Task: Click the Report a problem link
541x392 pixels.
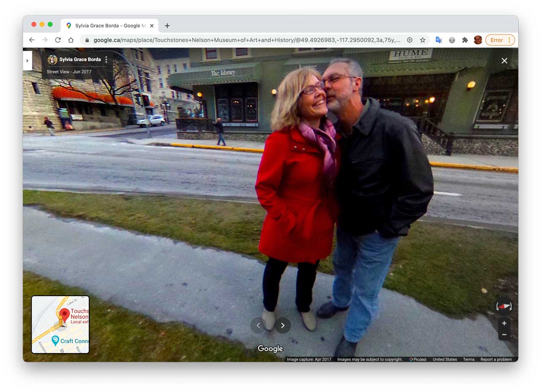Action: (496, 359)
